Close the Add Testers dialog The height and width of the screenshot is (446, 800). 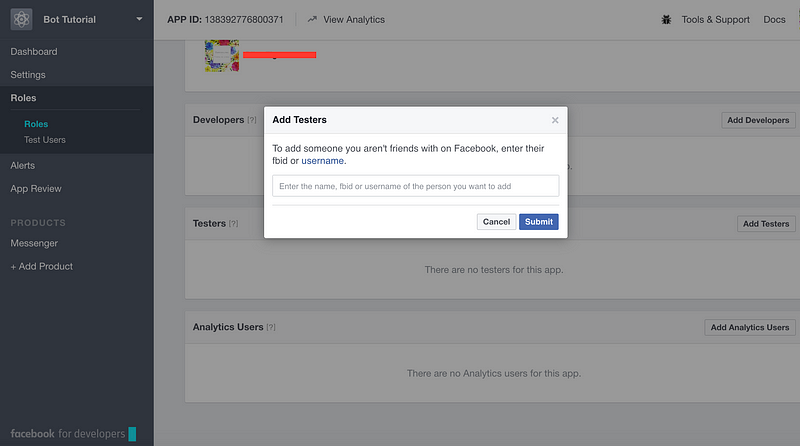tap(555, 120)
